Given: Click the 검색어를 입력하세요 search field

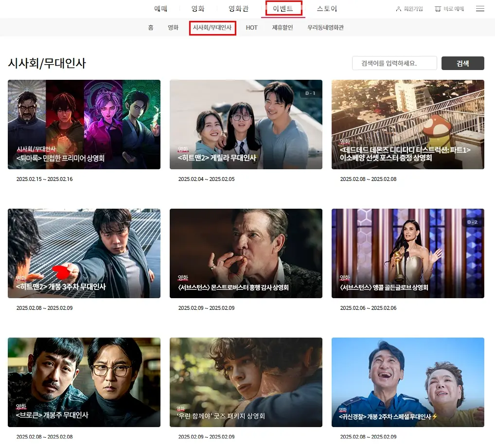Looking at the screenshot, I should click(394, 63).
